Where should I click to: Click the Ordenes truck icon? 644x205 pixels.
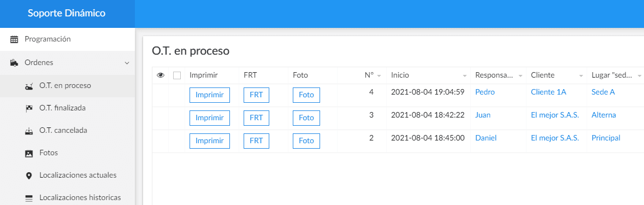point(14,63)
